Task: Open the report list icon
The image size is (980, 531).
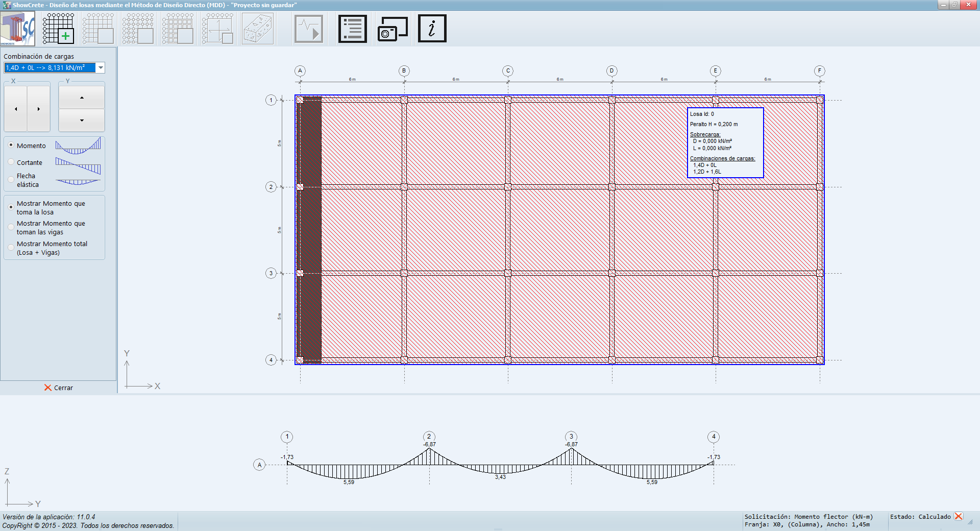Action: 352,29
